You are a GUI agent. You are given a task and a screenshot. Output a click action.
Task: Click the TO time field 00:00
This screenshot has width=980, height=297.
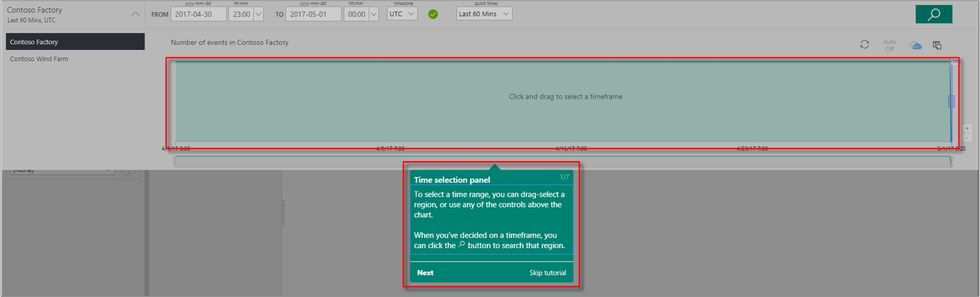coord(356,14)
